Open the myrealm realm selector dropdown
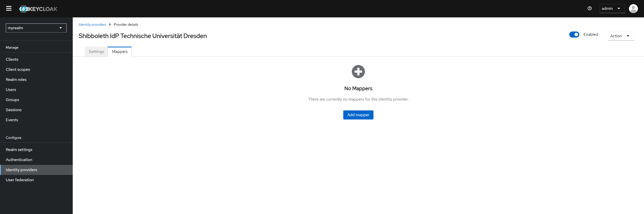This screenshot has width=644, height=214. (36, 28)
